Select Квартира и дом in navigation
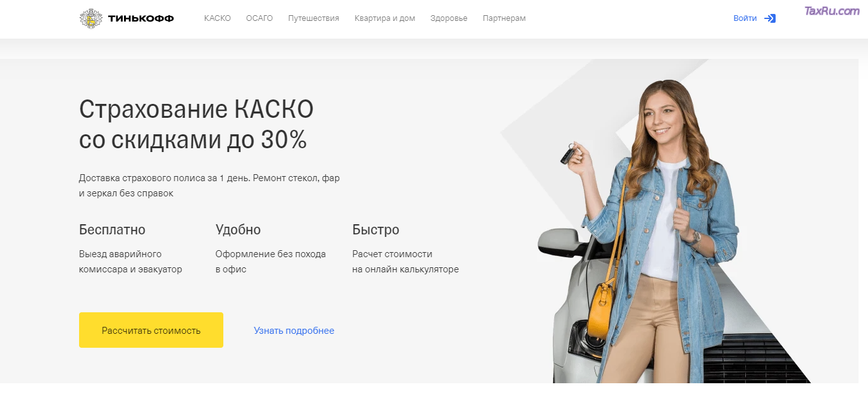This screenshot has width=868, height=394. click(x=385, y=18)
